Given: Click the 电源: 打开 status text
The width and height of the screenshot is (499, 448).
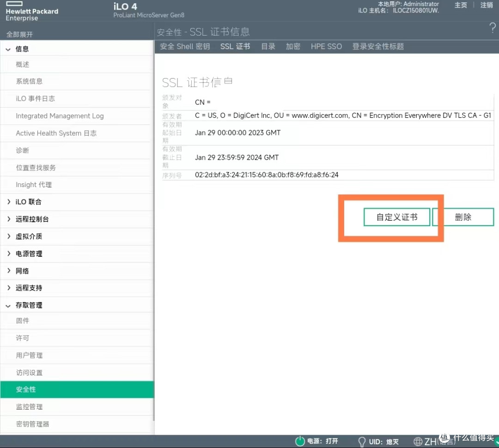Looking at the screenshot, I should click(x=323, y=442).
